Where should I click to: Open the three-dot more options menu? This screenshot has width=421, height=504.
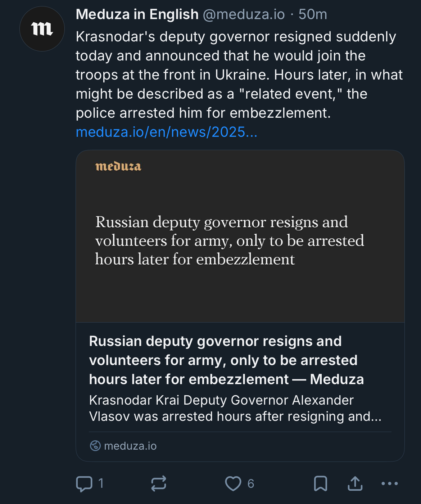(x=390, y=483)
